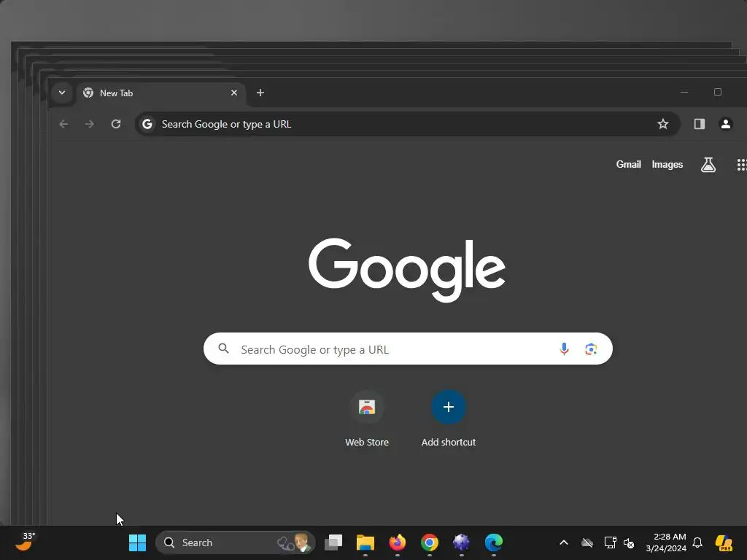Click the muted volume tray icon
747x560 pixels.
pyautogui.click(x=629, y=542)
